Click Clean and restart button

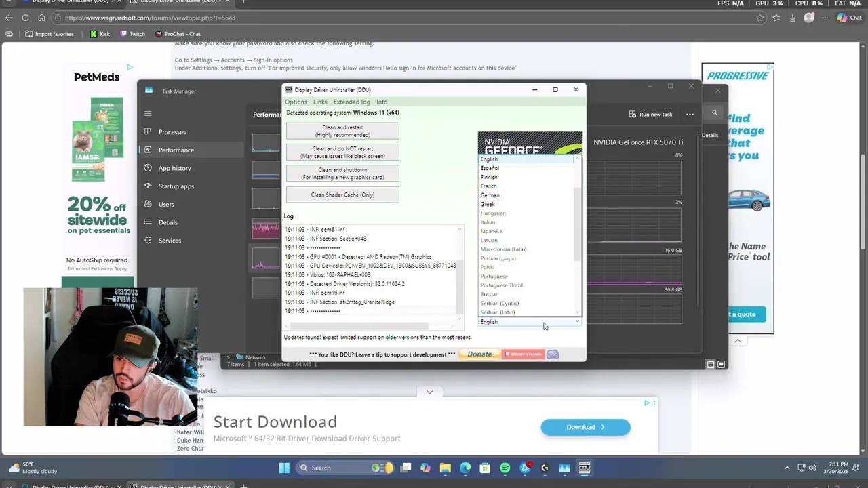[x=342, y=131]
